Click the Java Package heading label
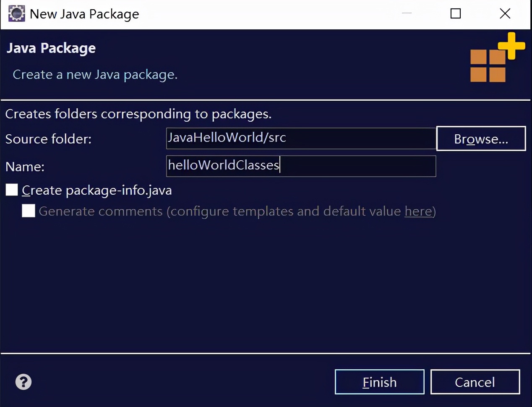Viewport: 532px width, 407px height. tap(51, 48)
